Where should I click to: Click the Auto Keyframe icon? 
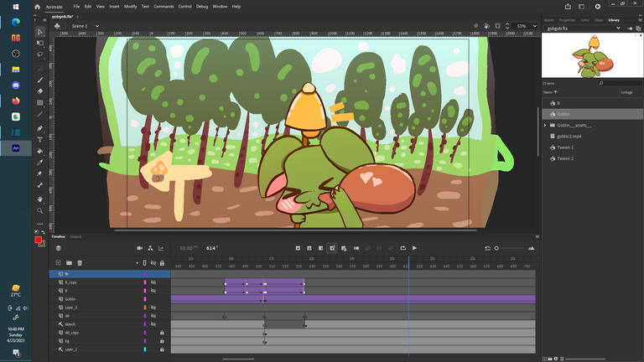(x=332, y=248)
